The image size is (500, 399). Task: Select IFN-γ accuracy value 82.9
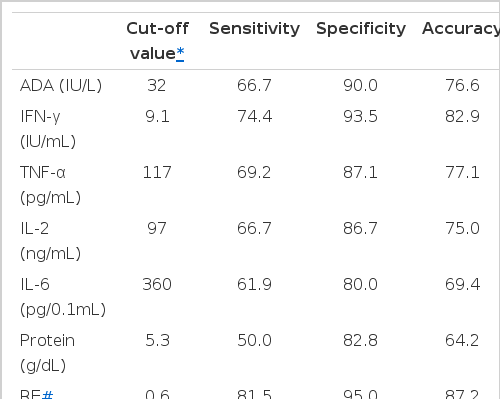point(462,117)
